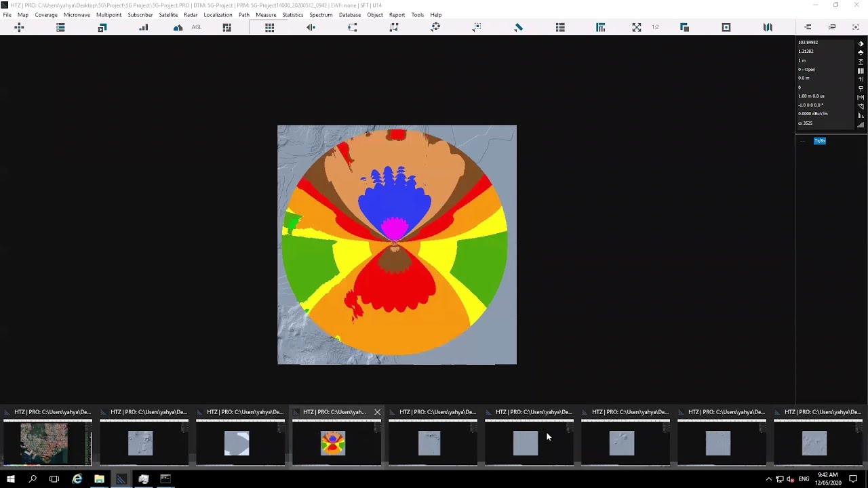Screen dimensions: 868x488
Task: Open the Localization menu
Action: tap(218, 15)
